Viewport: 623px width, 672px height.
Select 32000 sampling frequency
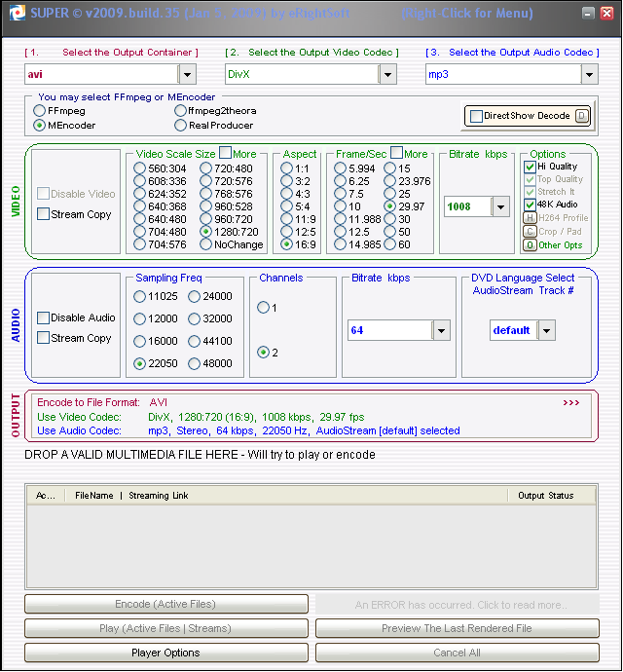pyautogui.click(x=194, y=318)
